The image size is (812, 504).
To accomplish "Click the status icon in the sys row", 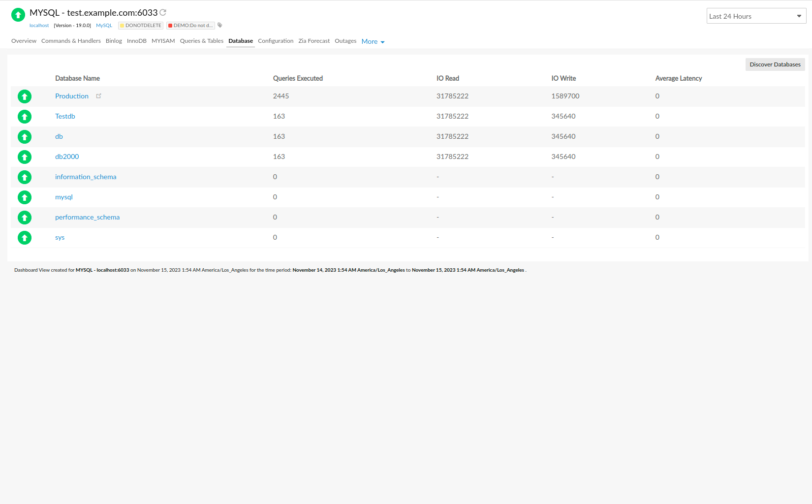I will point(25,238).
